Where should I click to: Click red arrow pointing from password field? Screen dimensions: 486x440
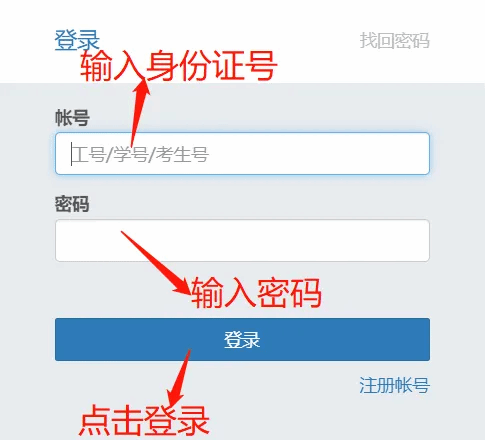(156, 263)
